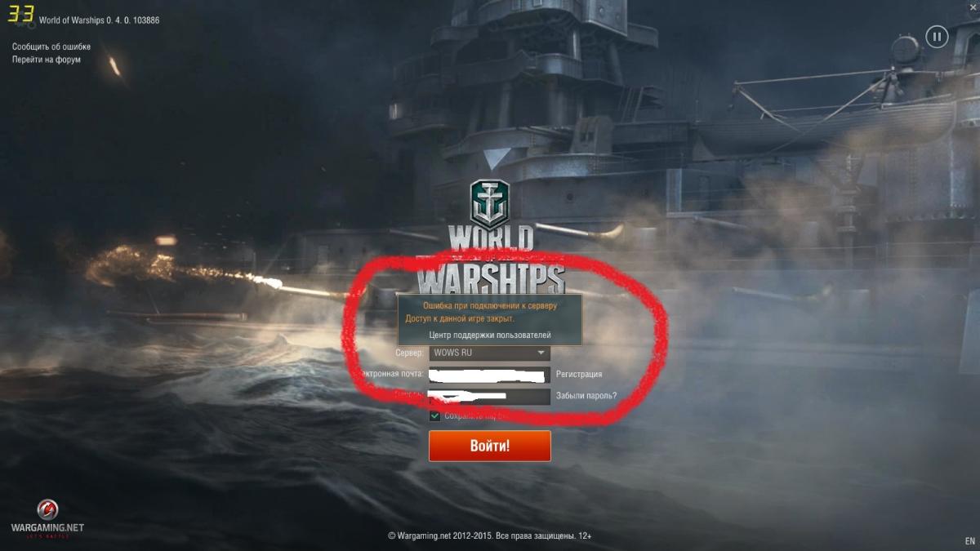Open the Сообщить об ошибке link

coord(51,47)
